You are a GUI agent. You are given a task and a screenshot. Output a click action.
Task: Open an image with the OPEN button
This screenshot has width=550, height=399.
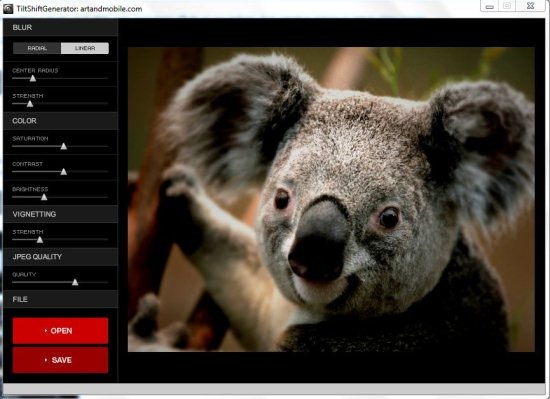(60, 331)
